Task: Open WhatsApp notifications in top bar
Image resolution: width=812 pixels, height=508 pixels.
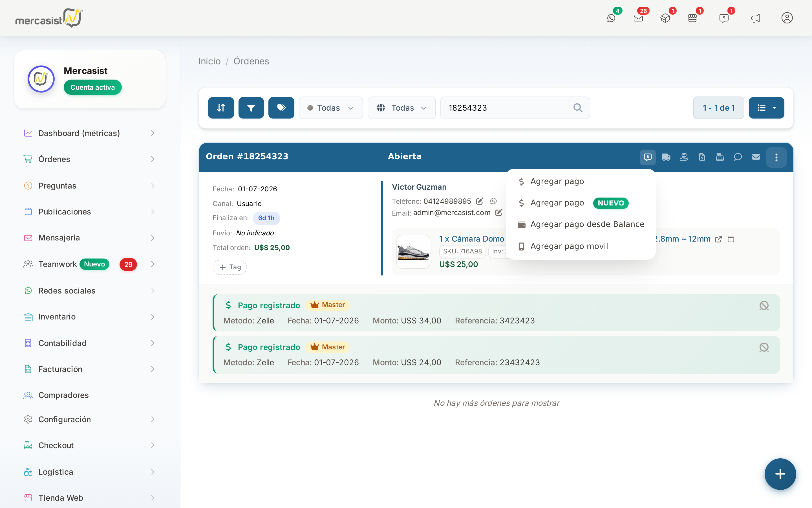Action: pos(611,18)
